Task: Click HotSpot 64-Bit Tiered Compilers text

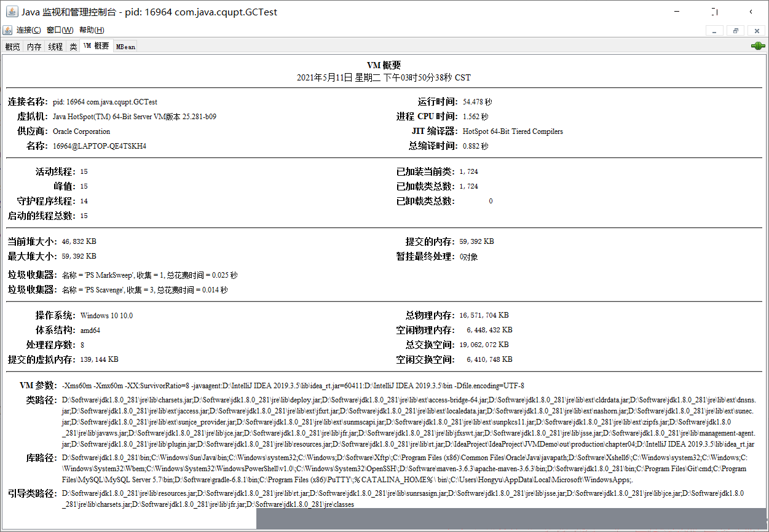Action: [x=513, y=131]
